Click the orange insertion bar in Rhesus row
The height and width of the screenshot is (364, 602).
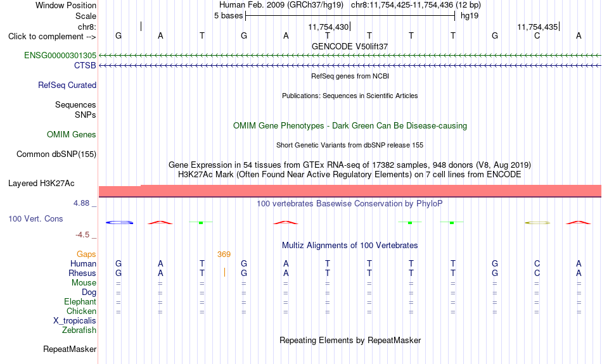click(224, 272)
